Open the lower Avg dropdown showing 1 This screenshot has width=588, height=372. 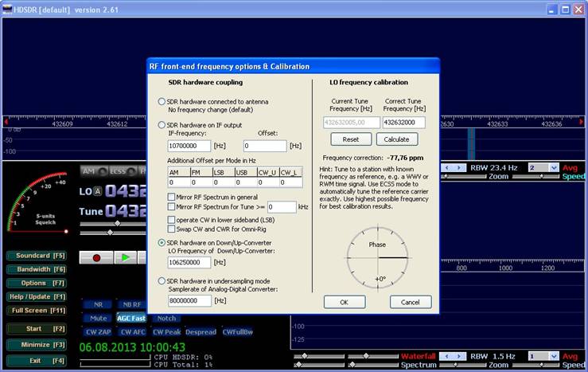[554, 356]
